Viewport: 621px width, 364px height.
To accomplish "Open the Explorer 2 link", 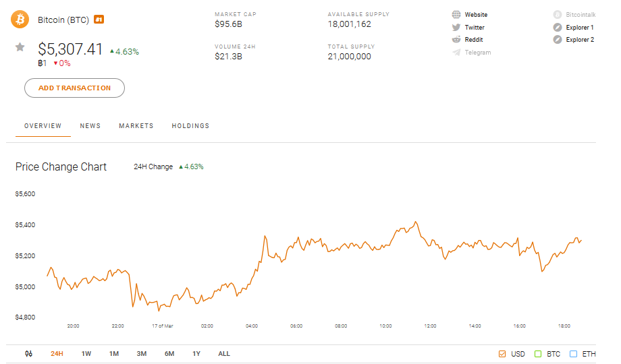I will pos(579,40).
